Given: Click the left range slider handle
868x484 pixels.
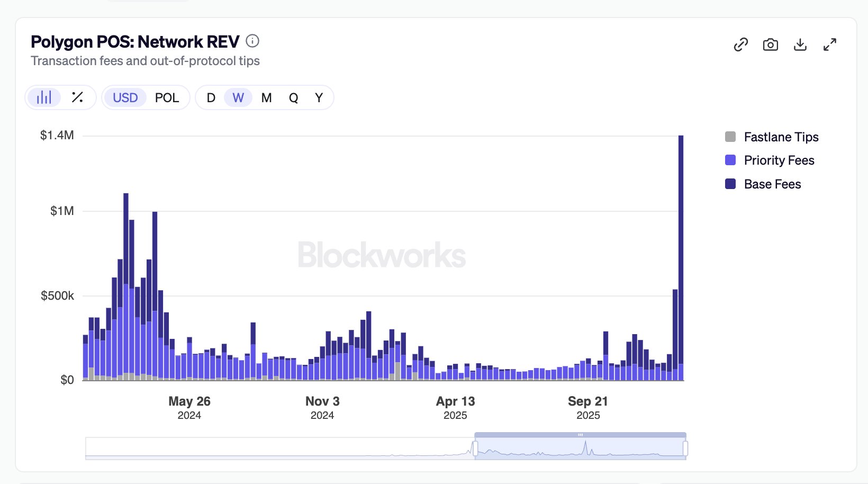Looking at the screenshot, I should (475, 449).
